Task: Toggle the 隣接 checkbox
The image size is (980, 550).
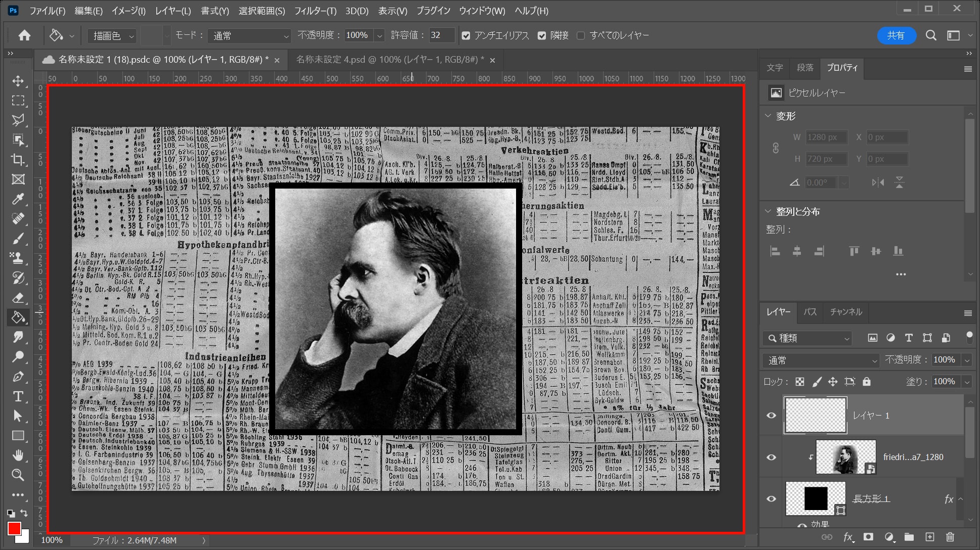Action: 542,36
